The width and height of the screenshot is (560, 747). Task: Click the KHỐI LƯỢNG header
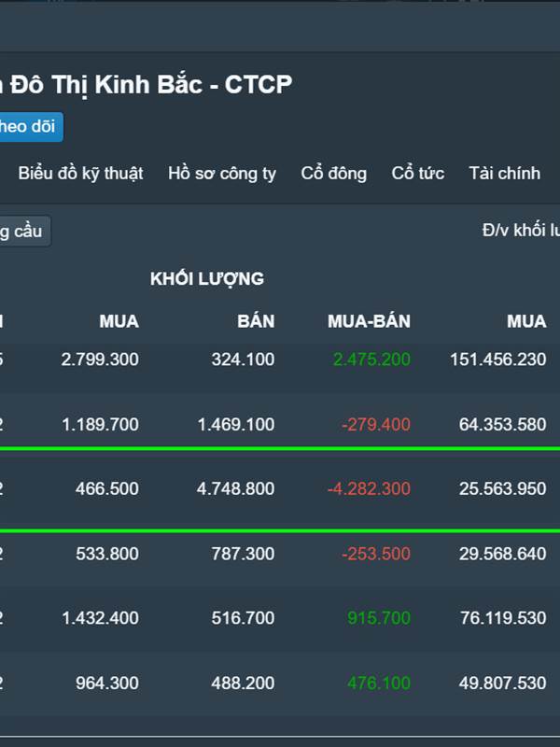tap(207, 278)
